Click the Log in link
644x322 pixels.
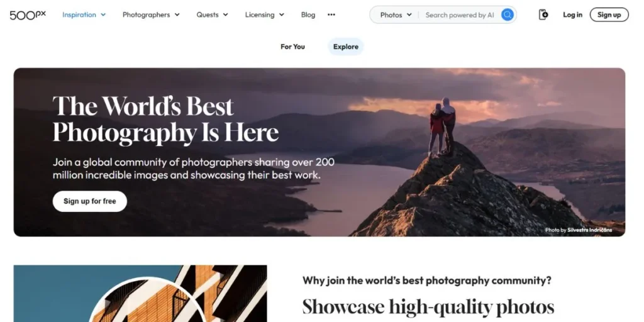tap(572, 15)
